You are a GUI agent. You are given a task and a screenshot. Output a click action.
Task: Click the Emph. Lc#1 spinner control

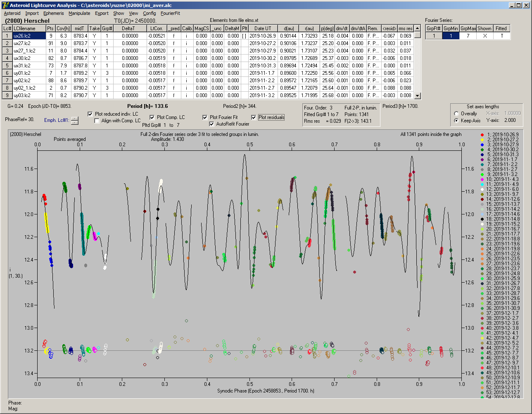[75, 121]
